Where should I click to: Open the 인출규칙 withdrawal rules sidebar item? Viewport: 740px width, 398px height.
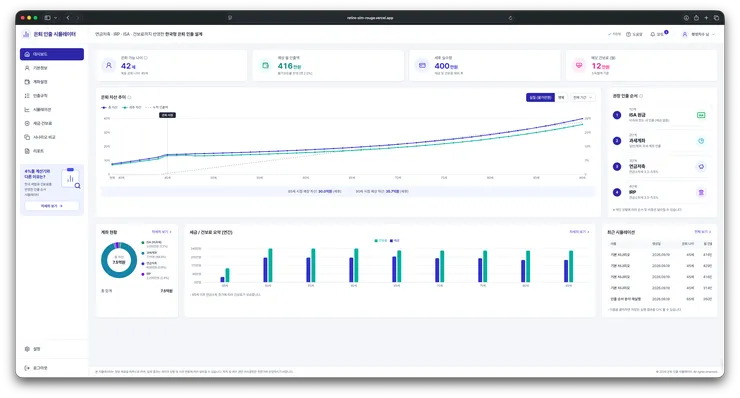pyautogui.click(x=52, y=96)
